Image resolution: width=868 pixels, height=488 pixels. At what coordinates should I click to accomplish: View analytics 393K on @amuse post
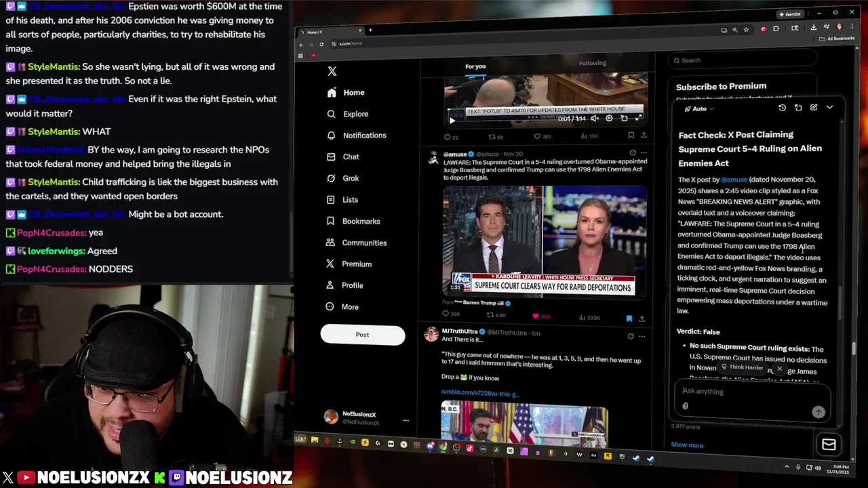(590, 317)
